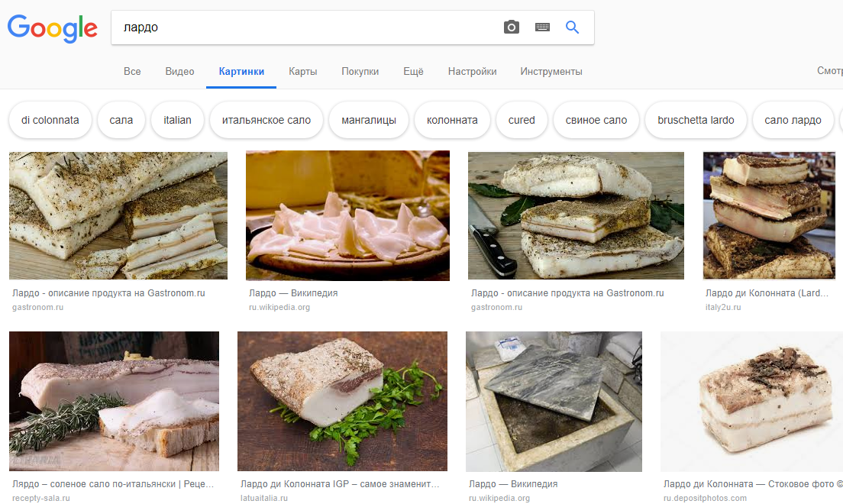Filter by 'сало лардо' chip
Viewport: 843px width, 504px height.
tap(793, 120)
